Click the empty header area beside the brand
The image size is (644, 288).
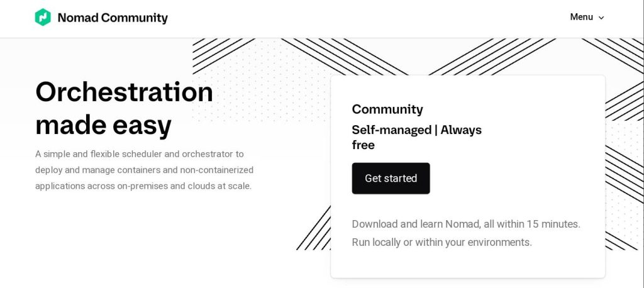[365, 18]
